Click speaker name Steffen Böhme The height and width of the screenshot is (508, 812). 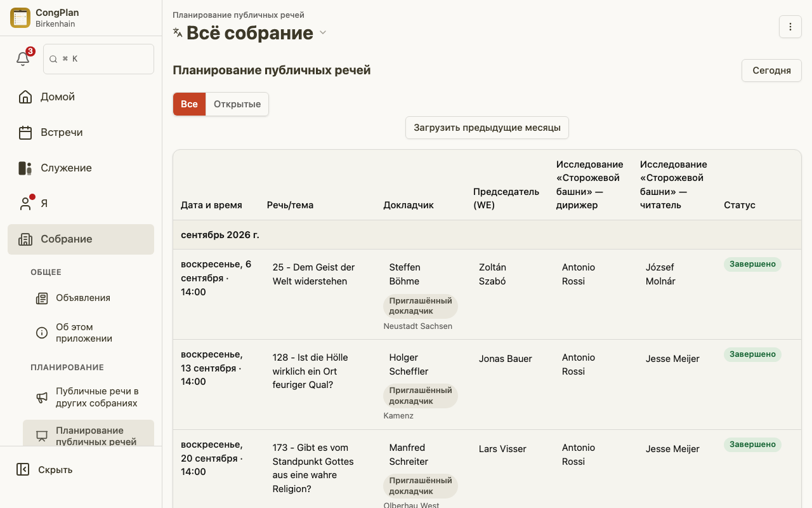pos(405,274)
